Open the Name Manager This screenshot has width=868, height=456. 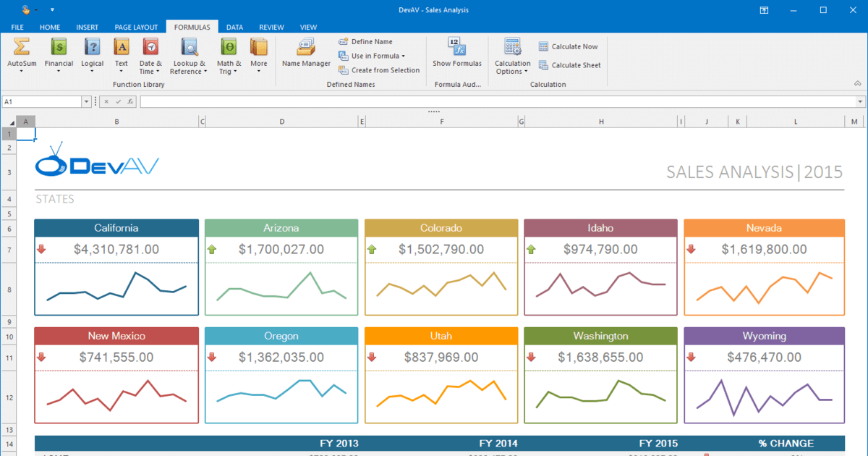click(x=306, y=54)
